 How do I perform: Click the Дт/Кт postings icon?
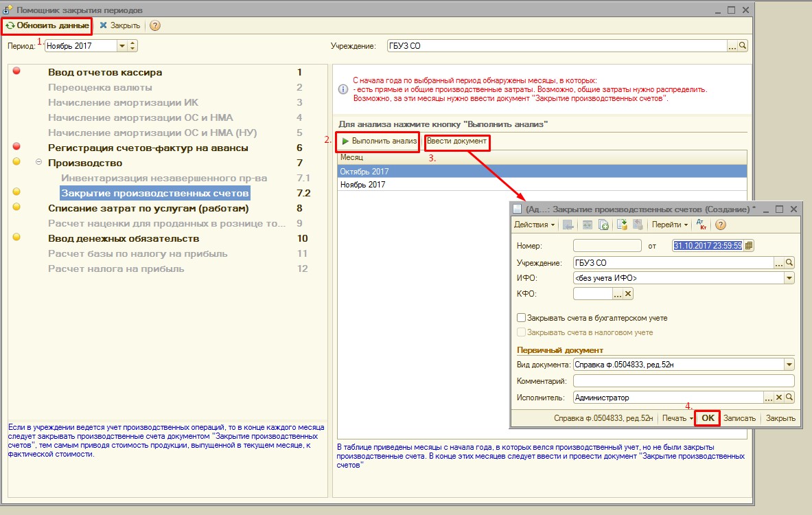[x=701, y=225]
